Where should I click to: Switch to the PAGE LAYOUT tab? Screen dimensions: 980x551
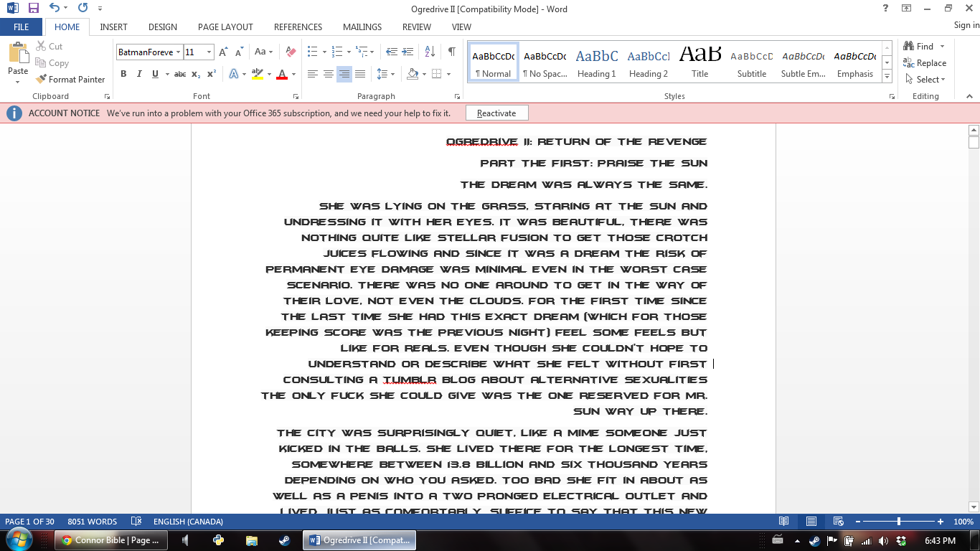[x=225, y=27]
